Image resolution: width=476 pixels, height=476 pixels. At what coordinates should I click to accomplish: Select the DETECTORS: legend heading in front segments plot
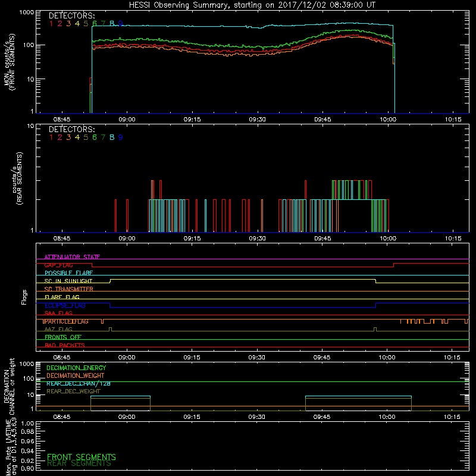(x=72, y=16)
